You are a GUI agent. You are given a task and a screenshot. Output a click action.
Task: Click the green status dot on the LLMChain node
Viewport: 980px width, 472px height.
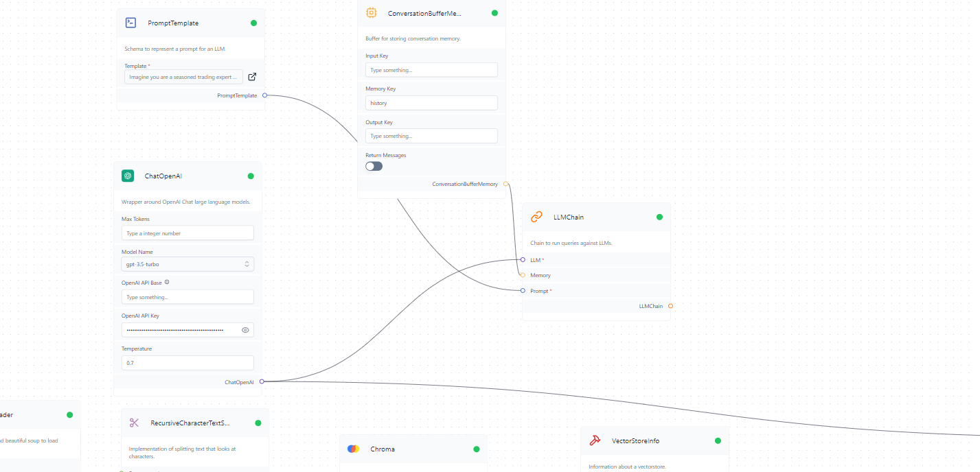[659, 216]
